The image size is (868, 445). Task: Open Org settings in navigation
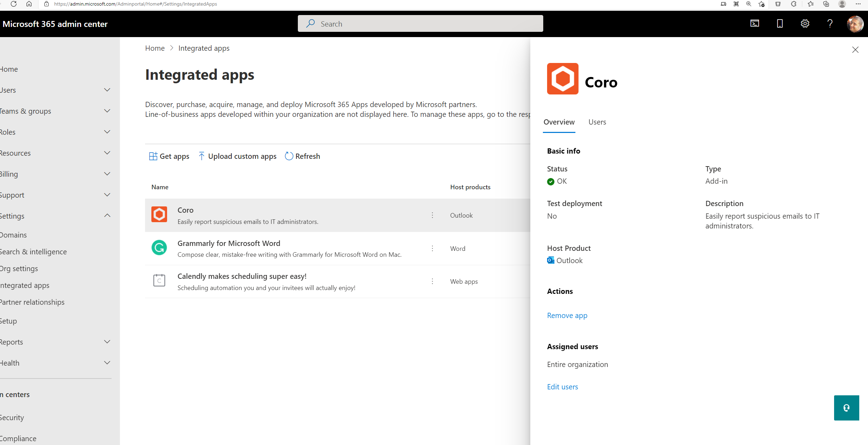[x=19, y=269]
